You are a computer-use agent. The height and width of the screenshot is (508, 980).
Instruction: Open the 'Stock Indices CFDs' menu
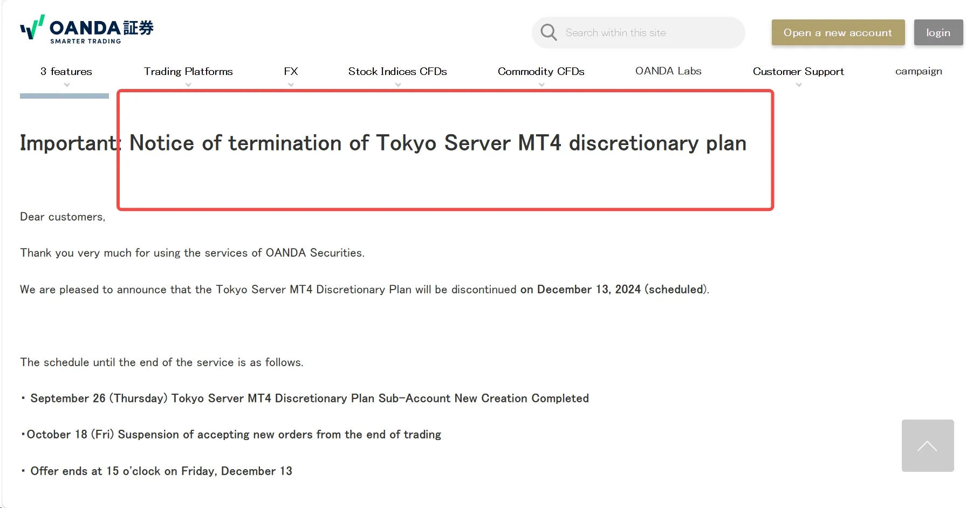tap(398, 71)
